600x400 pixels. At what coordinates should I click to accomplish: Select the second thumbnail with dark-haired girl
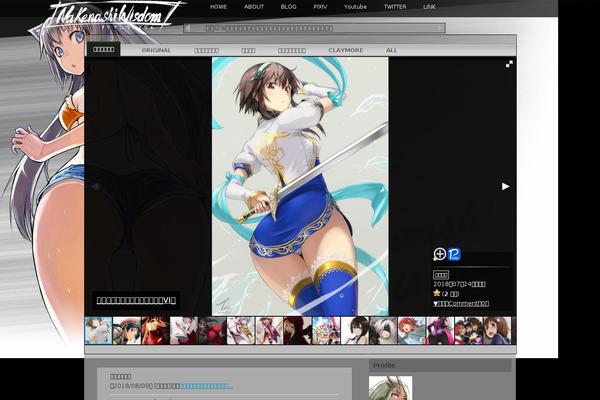click(x=127, y=330)
